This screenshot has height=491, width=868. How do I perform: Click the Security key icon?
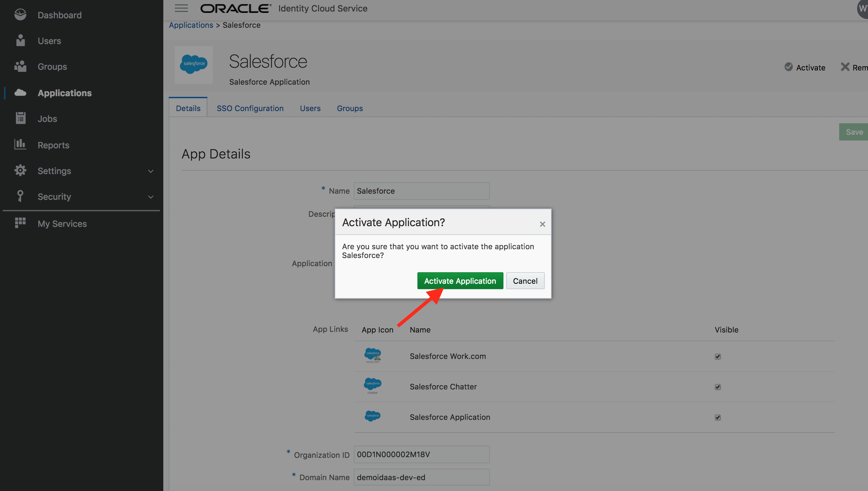click(20, 196)
